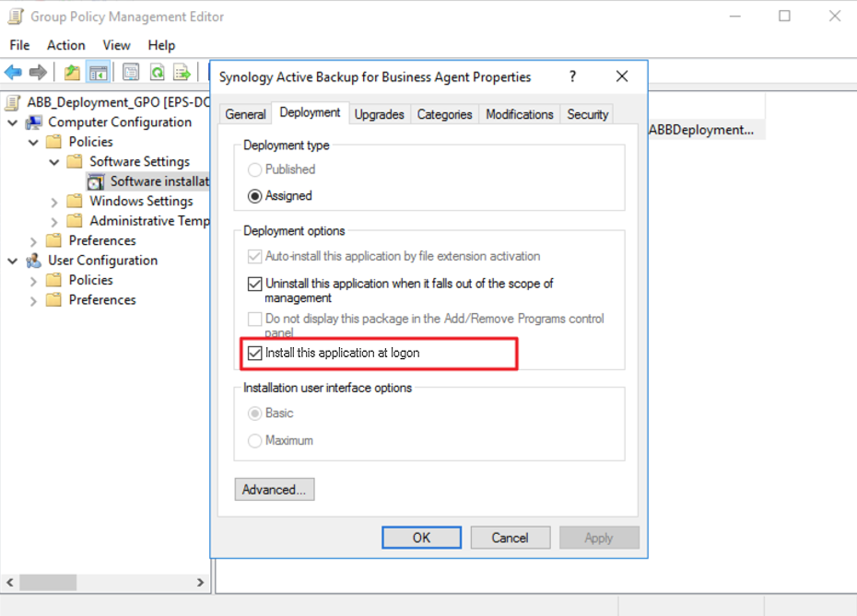Toggle the Show/Hide Console Tree icon
The width and height of the screenshot is (857, 616).
(x=97, y=72)
